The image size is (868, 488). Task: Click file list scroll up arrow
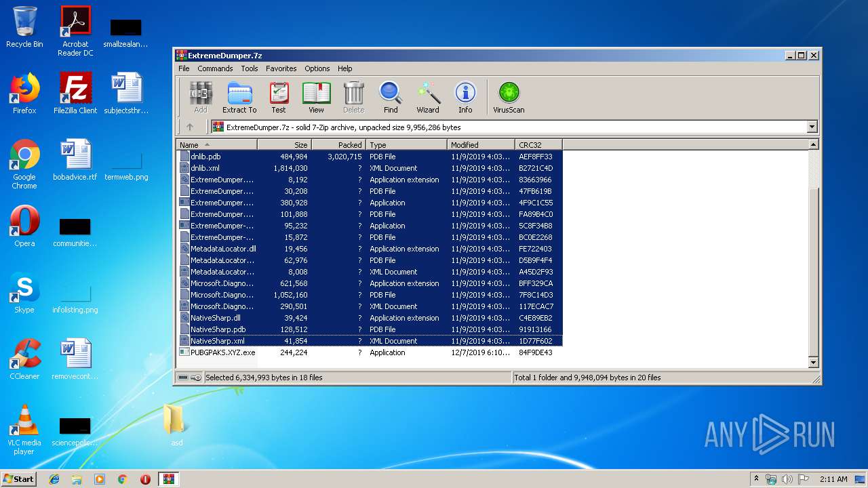point(814,144)
